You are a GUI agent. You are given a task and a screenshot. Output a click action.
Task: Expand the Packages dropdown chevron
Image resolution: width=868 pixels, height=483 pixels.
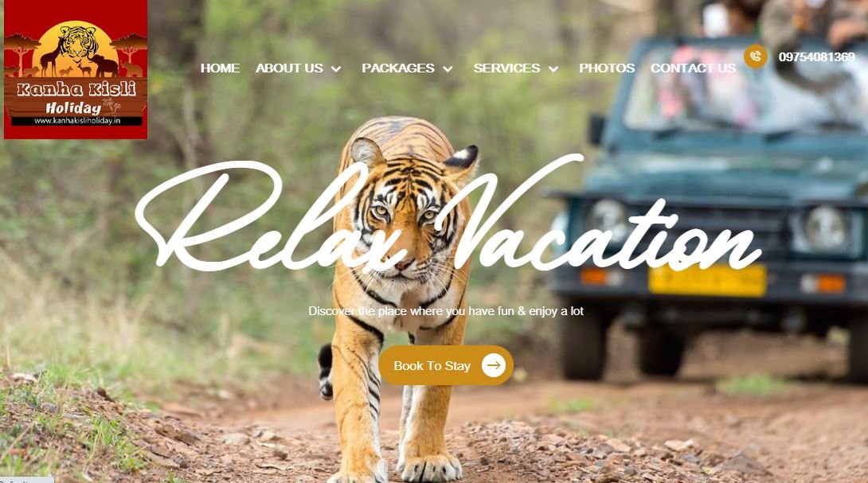click(x=448, y=68)
